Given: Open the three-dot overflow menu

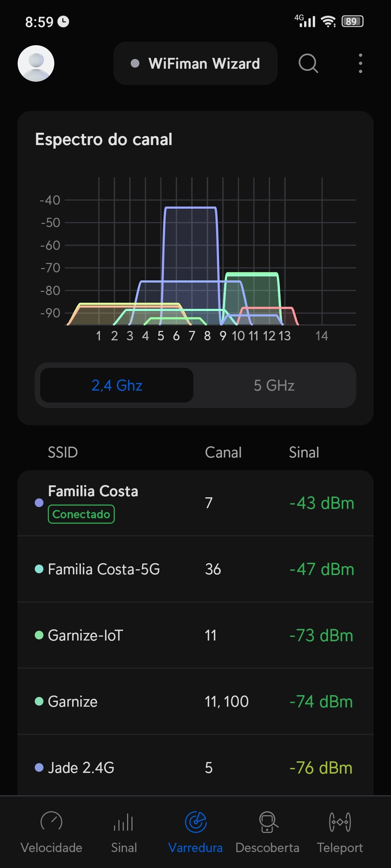Looking at the screenshot, I should pos(360,63).
